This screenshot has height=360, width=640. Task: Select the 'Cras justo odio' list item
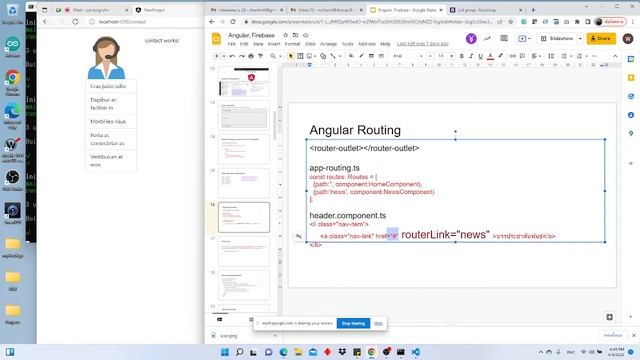[111, 86]
